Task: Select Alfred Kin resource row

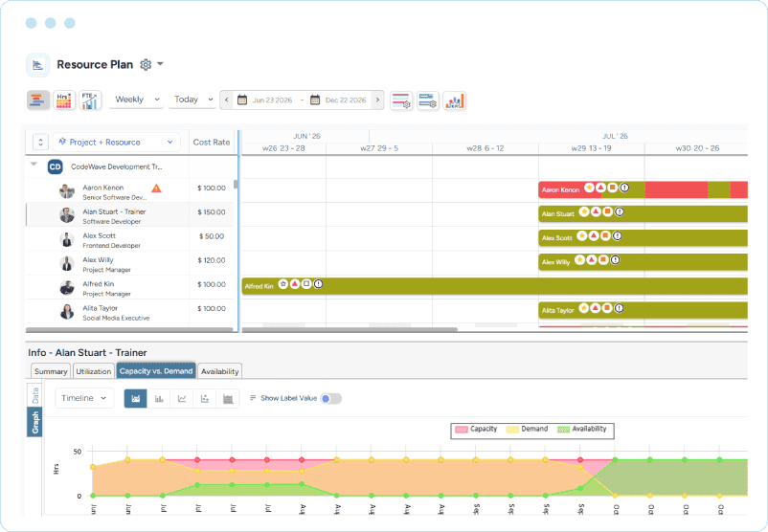Action: coord(131,287)
